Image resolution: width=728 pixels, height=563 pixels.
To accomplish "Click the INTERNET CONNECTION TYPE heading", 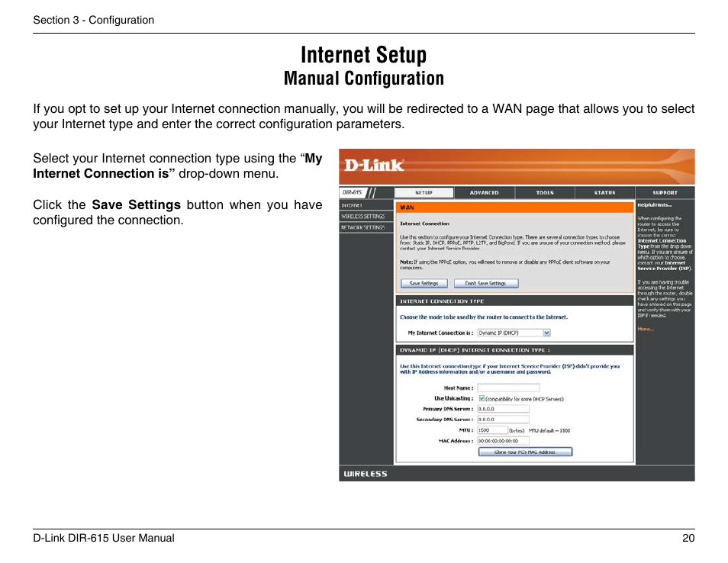I will 442,301.
